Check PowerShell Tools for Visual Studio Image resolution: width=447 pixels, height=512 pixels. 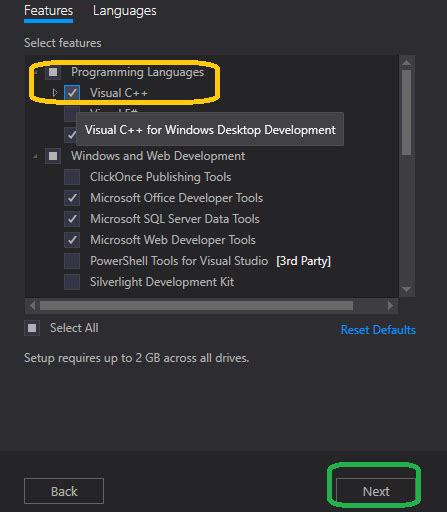click(x=72, y=261)
